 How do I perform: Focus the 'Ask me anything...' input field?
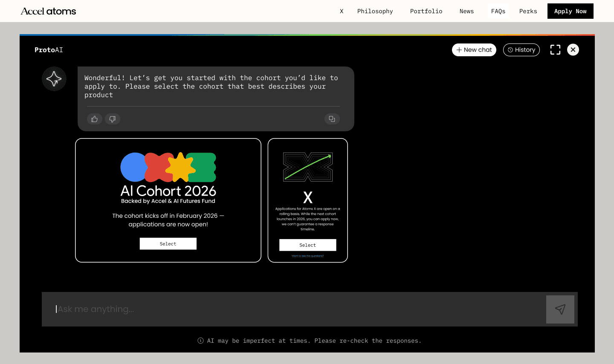click(x=294, y=309)
